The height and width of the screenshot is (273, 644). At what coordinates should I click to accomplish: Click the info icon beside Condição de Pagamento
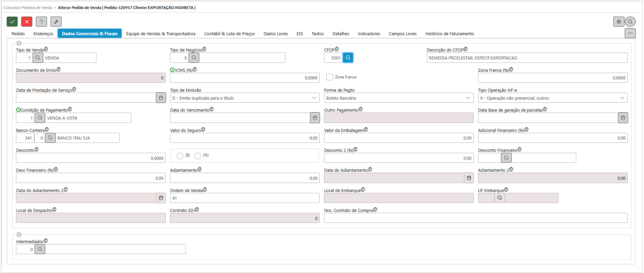[x=18, y=110]
